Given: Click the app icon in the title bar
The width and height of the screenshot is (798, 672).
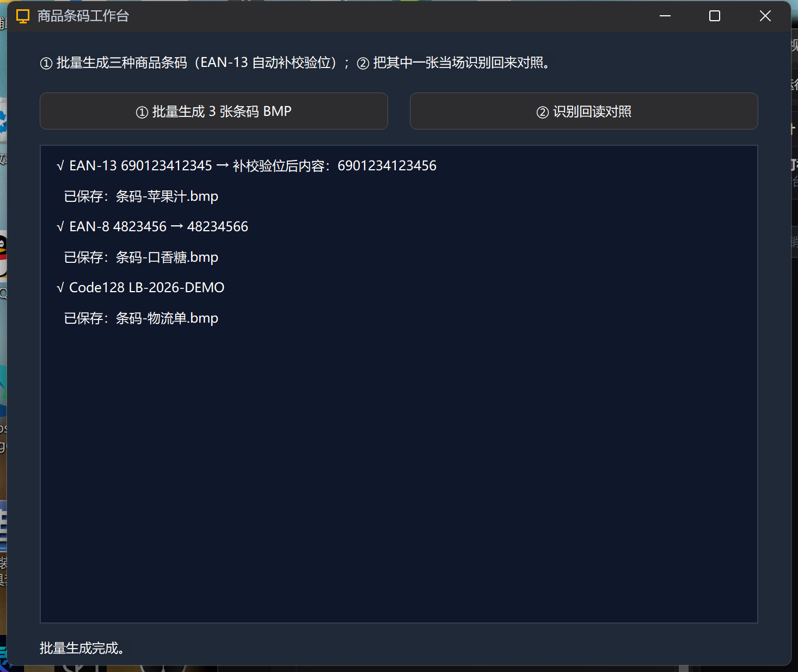Looking at the screenshot, I should point(23,16).
